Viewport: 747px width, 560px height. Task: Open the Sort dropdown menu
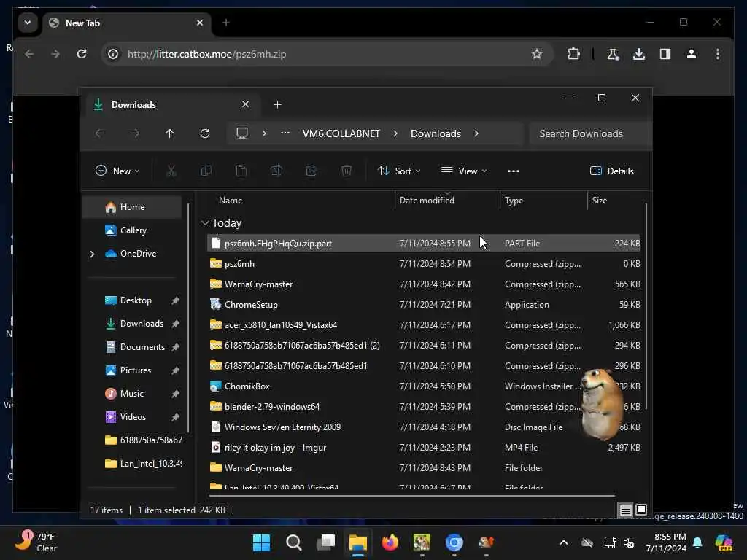399,171
